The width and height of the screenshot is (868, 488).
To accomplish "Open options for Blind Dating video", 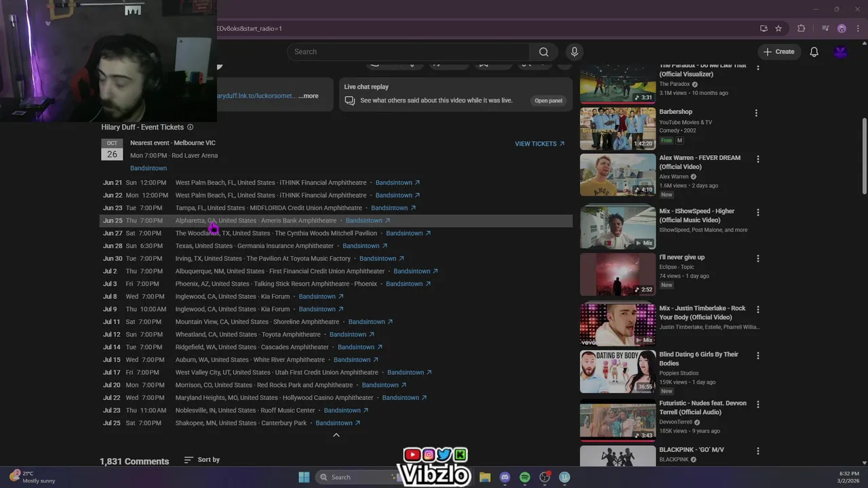I will [757, 355].
